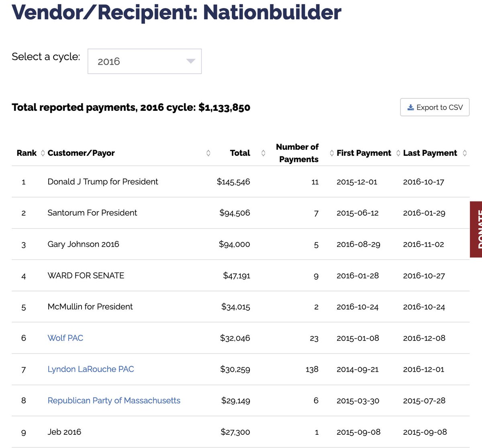Click last payment date 2016-12-08
This screenshot has width=482, height=448.
(424, 338)
